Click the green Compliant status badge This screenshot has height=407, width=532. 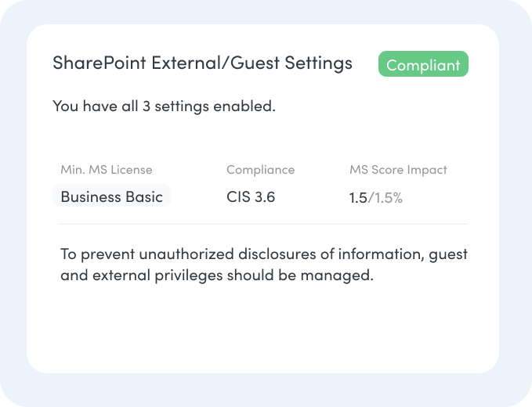(x=423, y=65)
